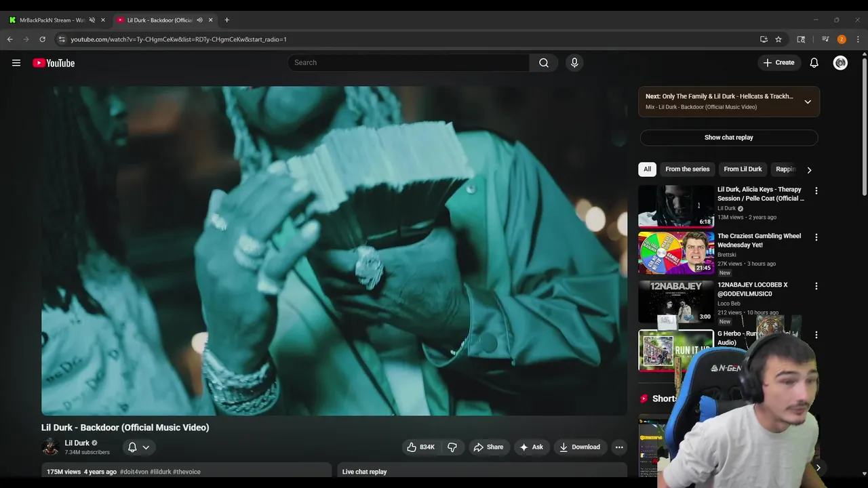This screenshot has width=868, height=488.
Task: Open The Craziest Gambling Wheel title
Action: coord(759,241)
